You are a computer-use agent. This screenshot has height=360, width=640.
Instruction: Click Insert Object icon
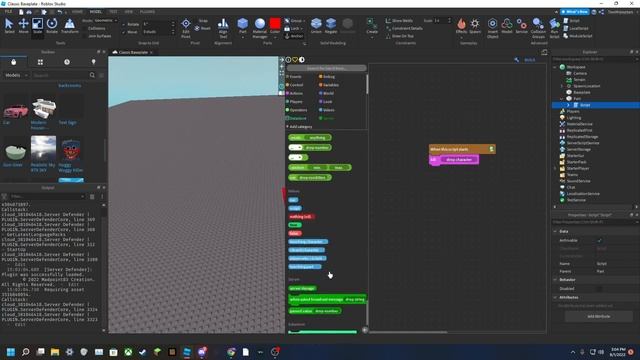pos(493,28)
